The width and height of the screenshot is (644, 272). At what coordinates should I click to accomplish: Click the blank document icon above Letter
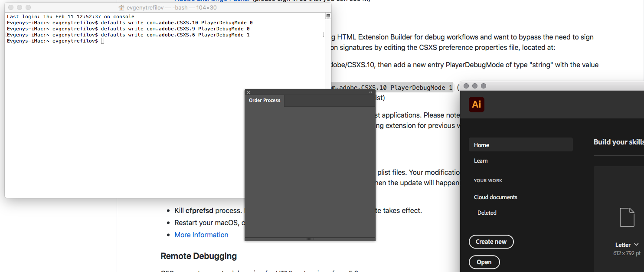(627, 217)
